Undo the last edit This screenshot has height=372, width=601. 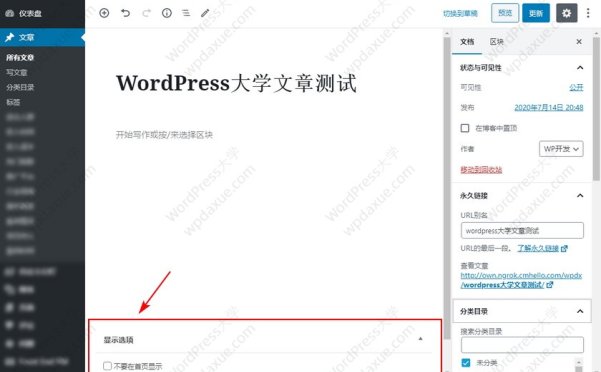pos(125,13)
